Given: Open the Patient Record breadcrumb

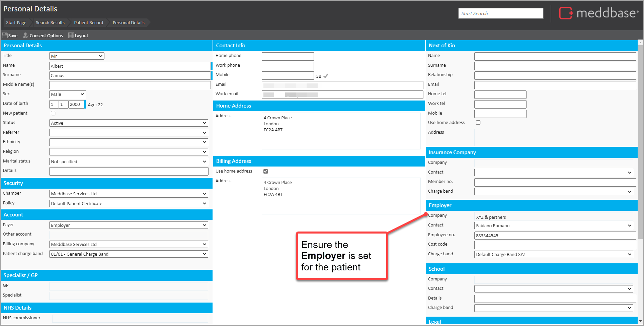Looking at the screenshot, I should (x=88, y=22).
